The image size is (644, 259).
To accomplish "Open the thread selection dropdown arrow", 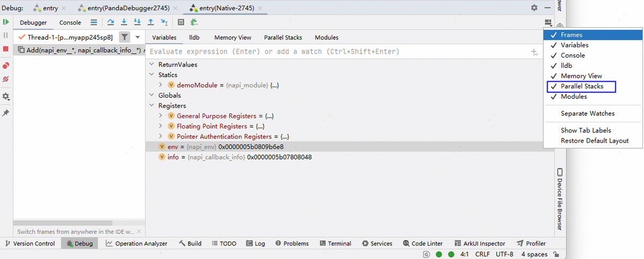I will pos(137,37).
